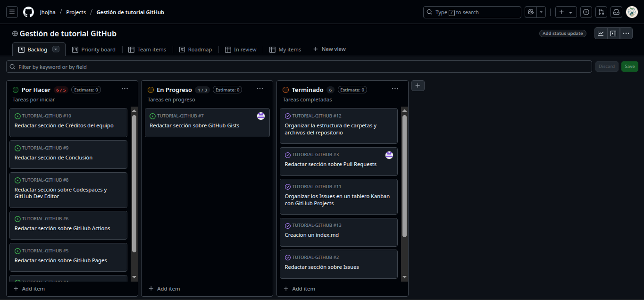Open card Redactar sección sobre GitHub Actions
Screen dimensions: 644x300
tap(62, 228)
